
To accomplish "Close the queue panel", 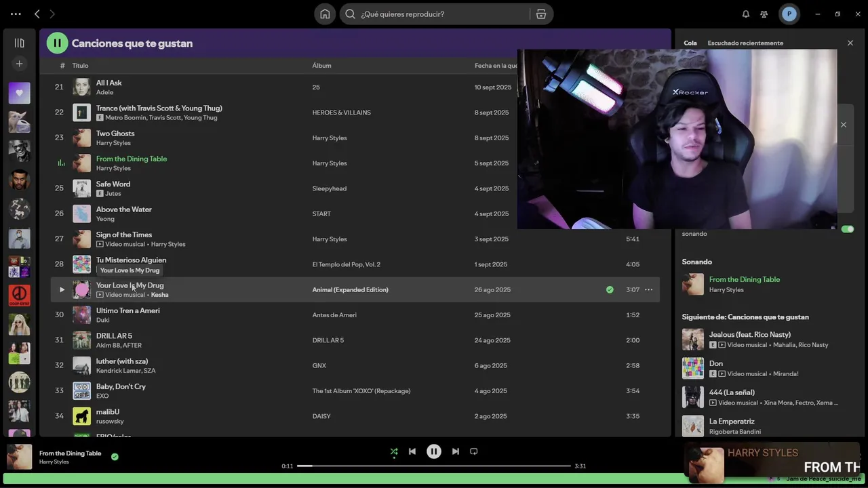I will [x=850, y=43].
